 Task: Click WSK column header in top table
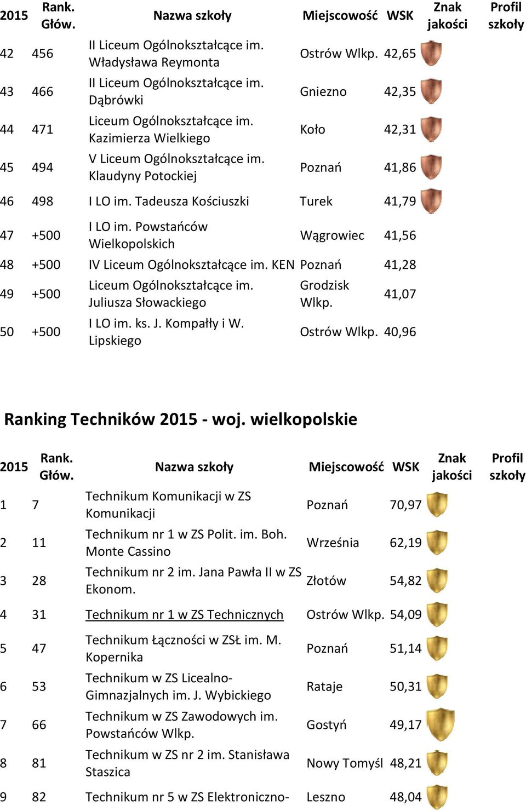(x=400, y=15)
